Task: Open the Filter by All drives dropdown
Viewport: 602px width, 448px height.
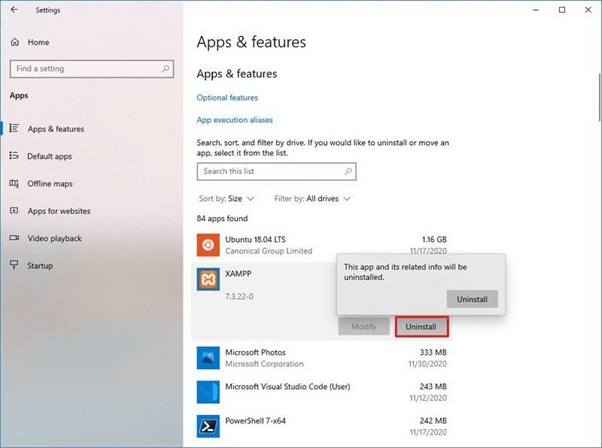Action: 313,199
